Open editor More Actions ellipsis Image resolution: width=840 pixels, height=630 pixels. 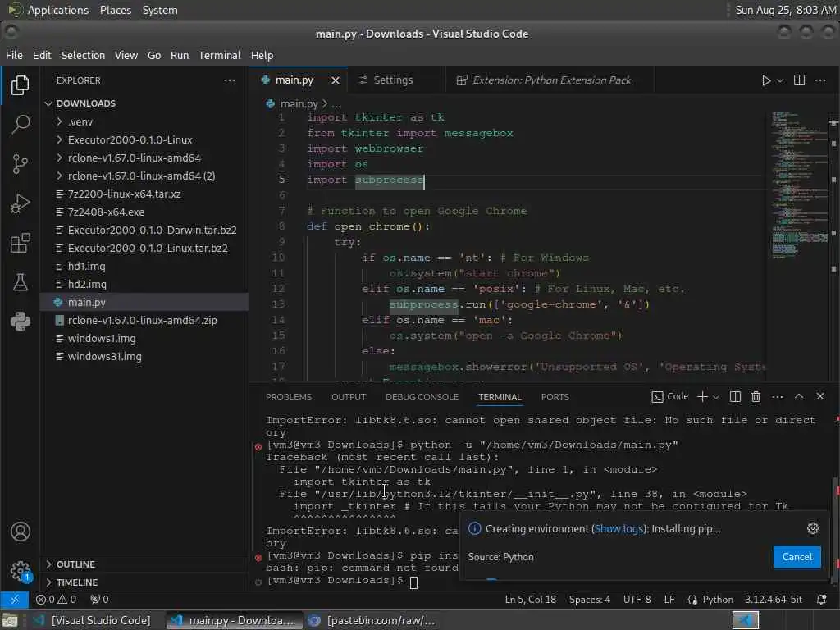click(820, 80)
